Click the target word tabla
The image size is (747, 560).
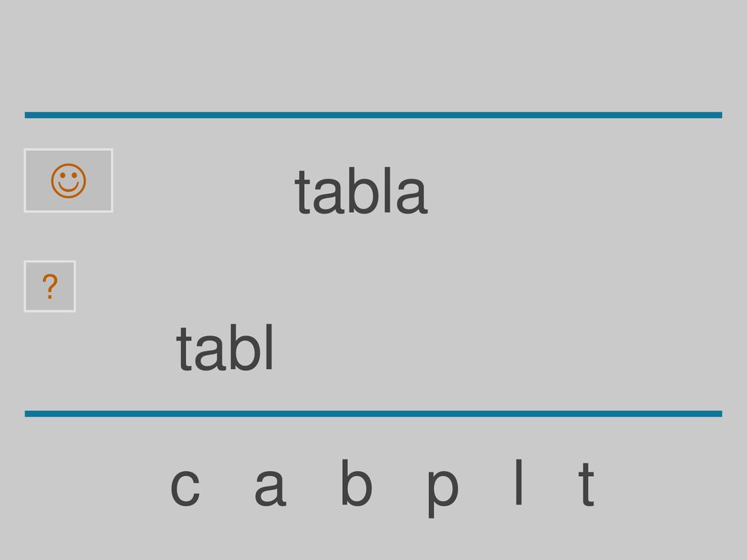360,190
